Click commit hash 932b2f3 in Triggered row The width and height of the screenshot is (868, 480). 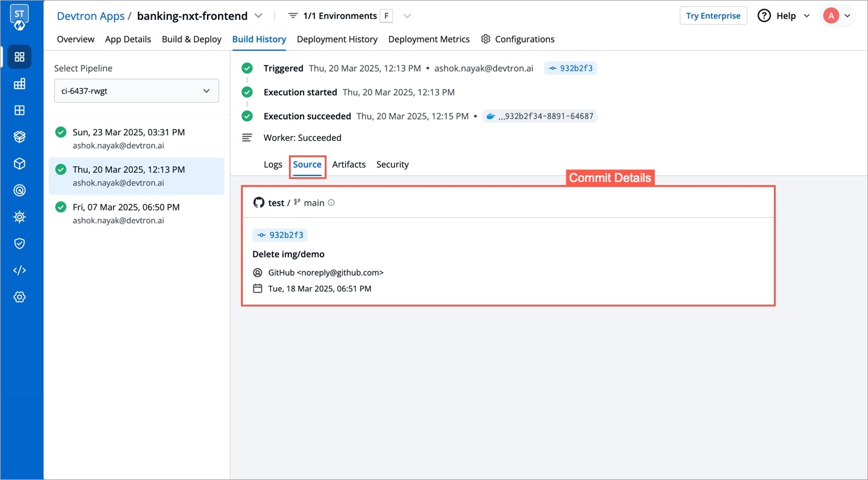(x=571, y=69)
